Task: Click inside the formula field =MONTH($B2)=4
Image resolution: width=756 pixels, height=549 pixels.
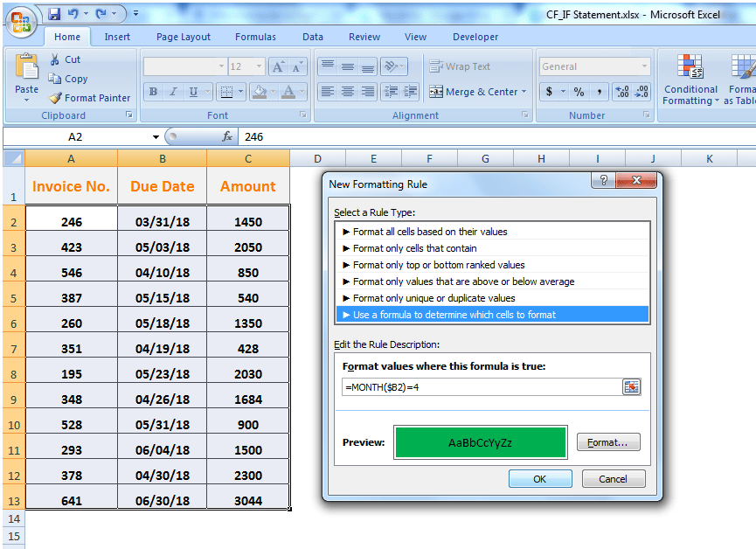Action: (481, 387)
